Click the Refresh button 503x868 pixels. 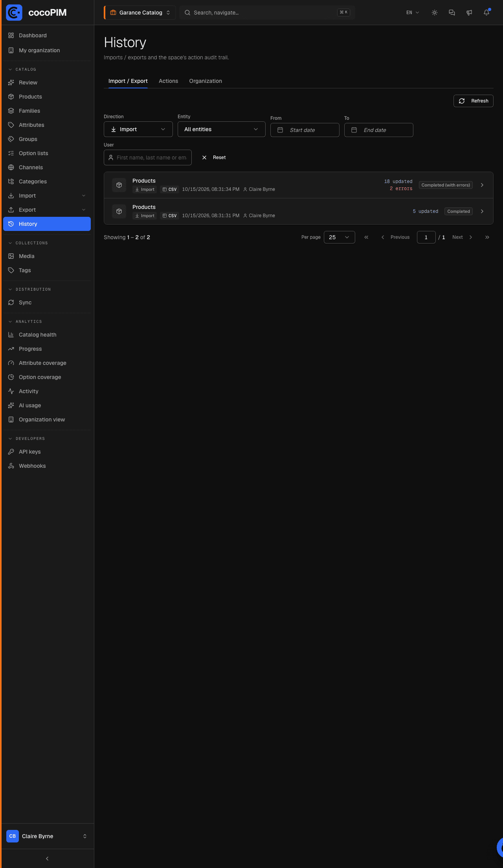tap(474, 101)
